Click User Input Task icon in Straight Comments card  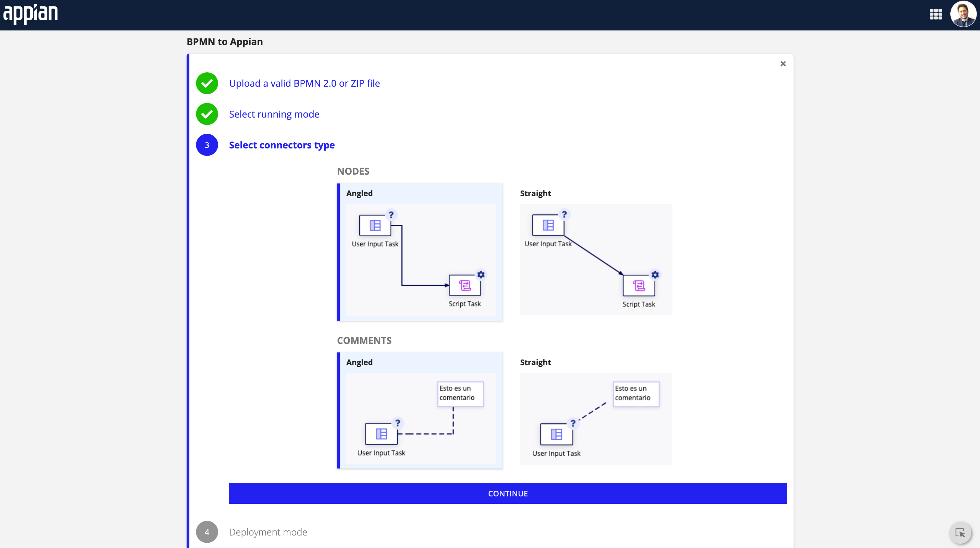(x=557, y=434)
